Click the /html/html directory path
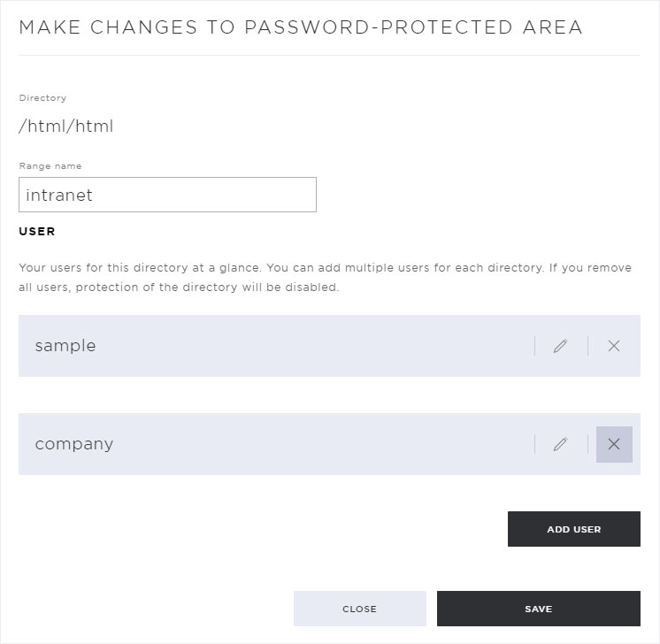Image resolution: width=660 pixels, height=644 pixels. 66,126
